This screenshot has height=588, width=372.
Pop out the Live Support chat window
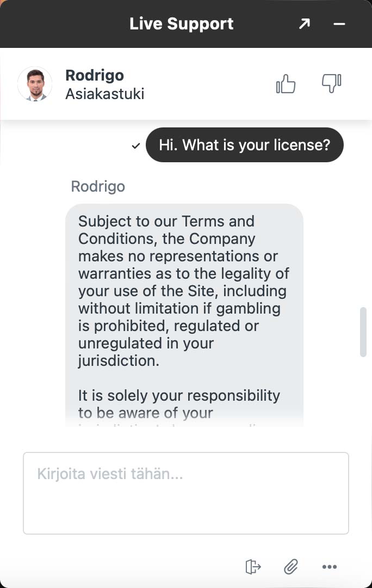[305, 24]
